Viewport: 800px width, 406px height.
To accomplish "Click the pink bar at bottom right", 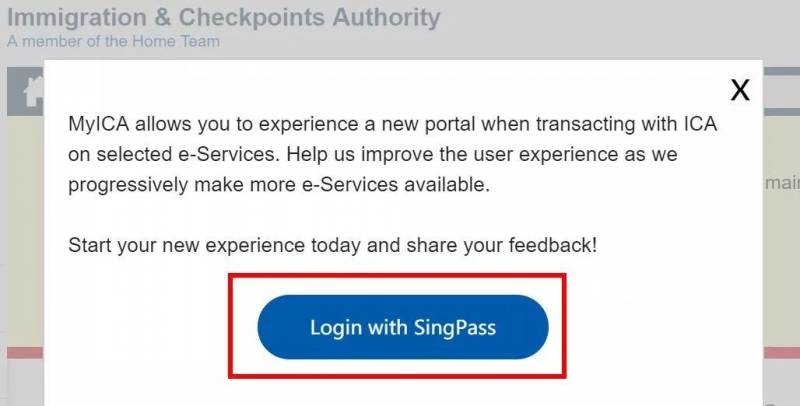I will 781,353.
